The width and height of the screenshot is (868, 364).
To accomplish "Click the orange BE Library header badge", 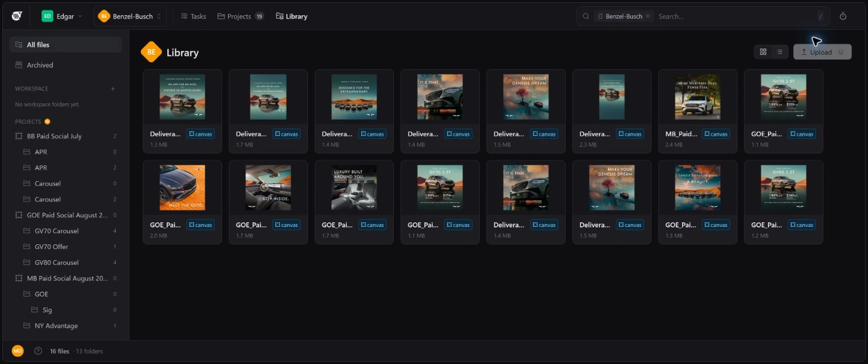I will (151, 52).
